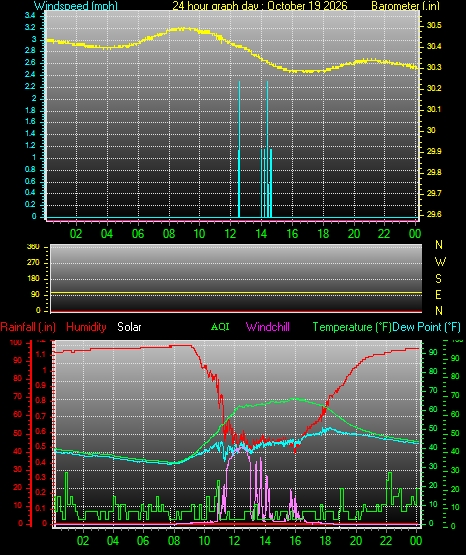Click windspeed scale value 3.4
This screenshot has width=466, height=555.
(30, 15)
